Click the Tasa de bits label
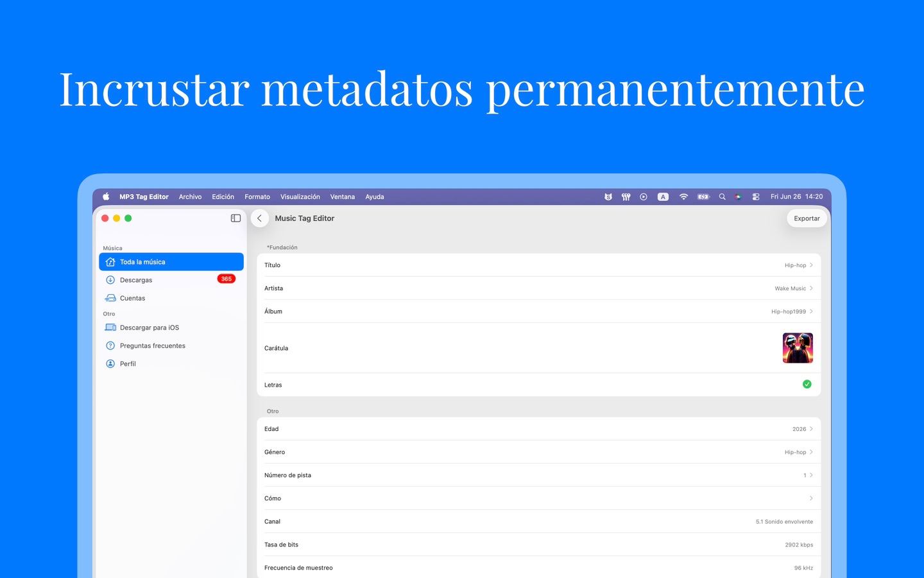924x578 pixels. pyautogui.click(x=281, y=545)
